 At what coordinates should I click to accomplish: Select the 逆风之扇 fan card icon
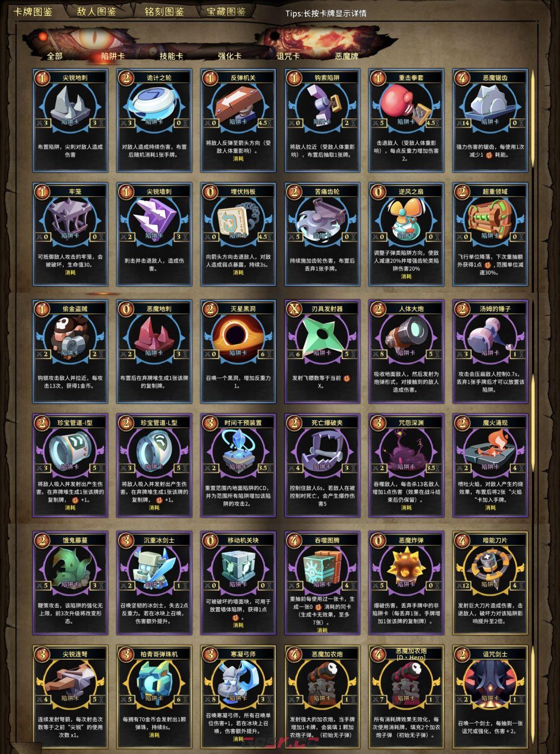(x=407, y=218)
